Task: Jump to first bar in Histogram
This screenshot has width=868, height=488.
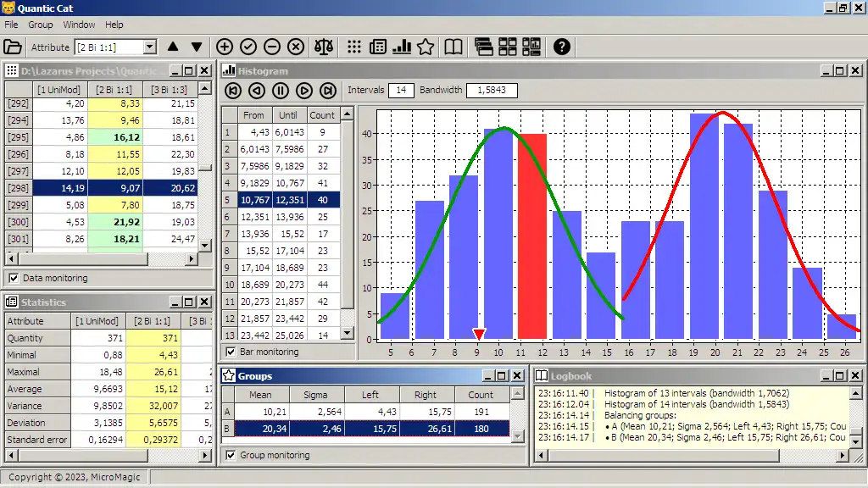Action: (233, 91)
